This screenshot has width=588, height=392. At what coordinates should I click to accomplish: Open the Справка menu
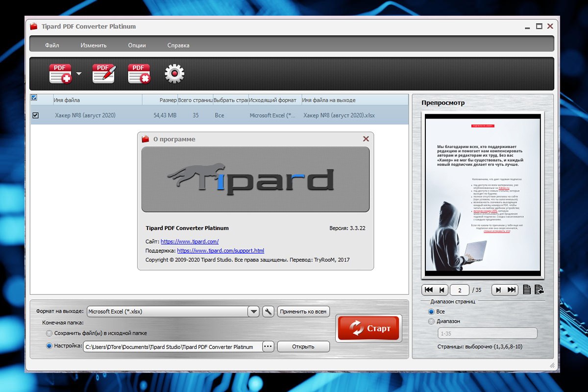(x=178, y=45)
